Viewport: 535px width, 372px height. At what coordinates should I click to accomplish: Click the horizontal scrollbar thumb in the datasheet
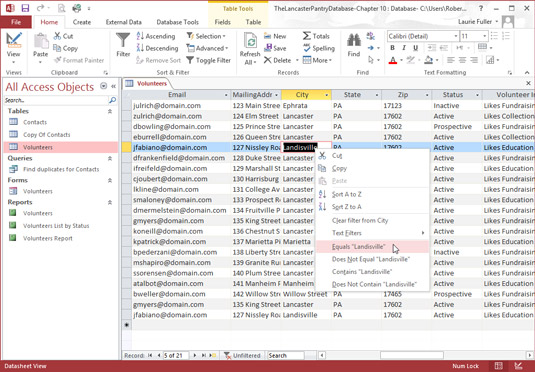(x=412, y=355)
